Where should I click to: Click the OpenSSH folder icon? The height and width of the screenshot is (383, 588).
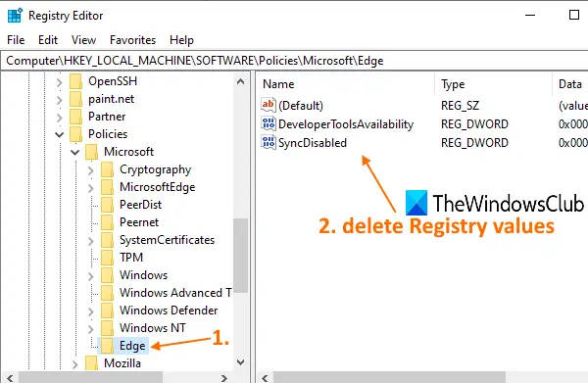tap(76, 81)
